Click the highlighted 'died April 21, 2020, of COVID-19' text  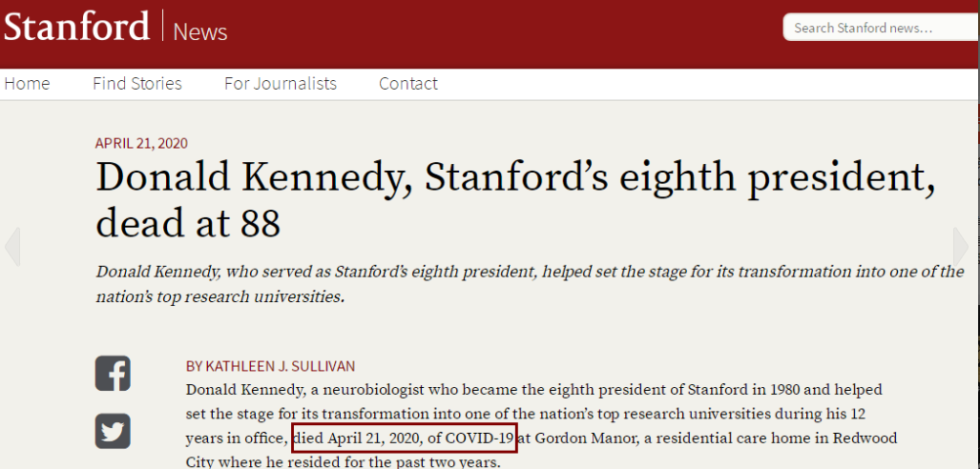[405, 438]
